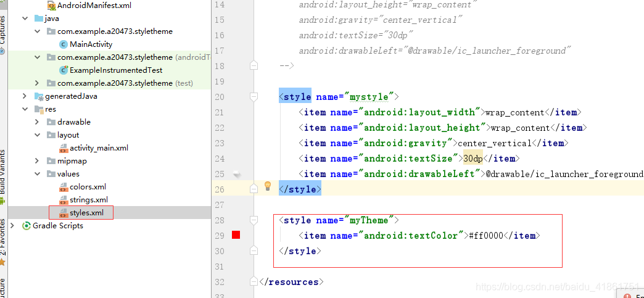Viewport: 644px width, 298px height.
Task: Click the ExampleInstrumentedTest class icon
Action: (64, 70)
